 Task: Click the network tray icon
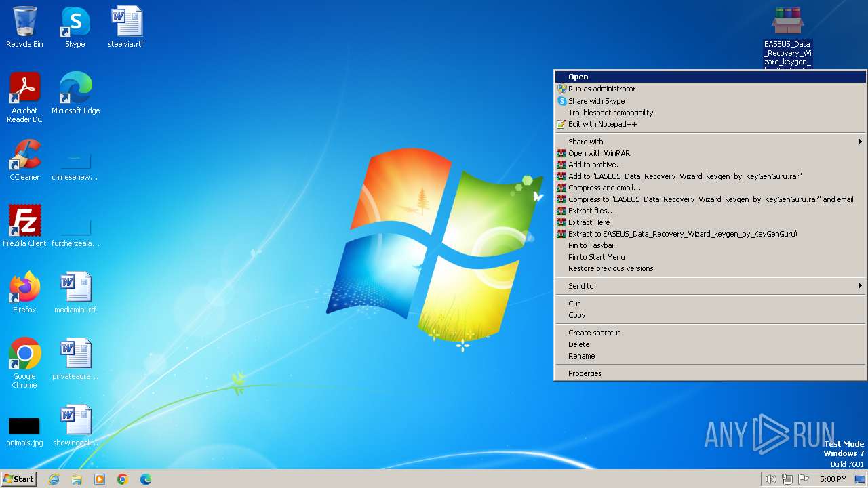click(787, 479)
